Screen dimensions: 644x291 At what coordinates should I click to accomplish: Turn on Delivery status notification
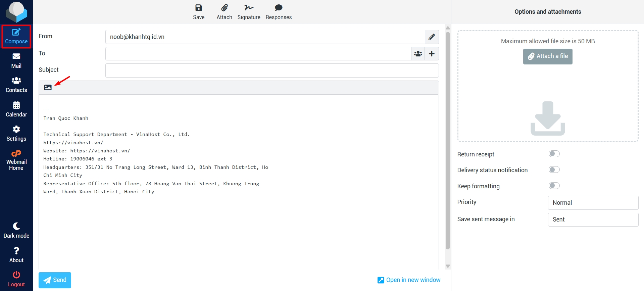pos(554,170)
